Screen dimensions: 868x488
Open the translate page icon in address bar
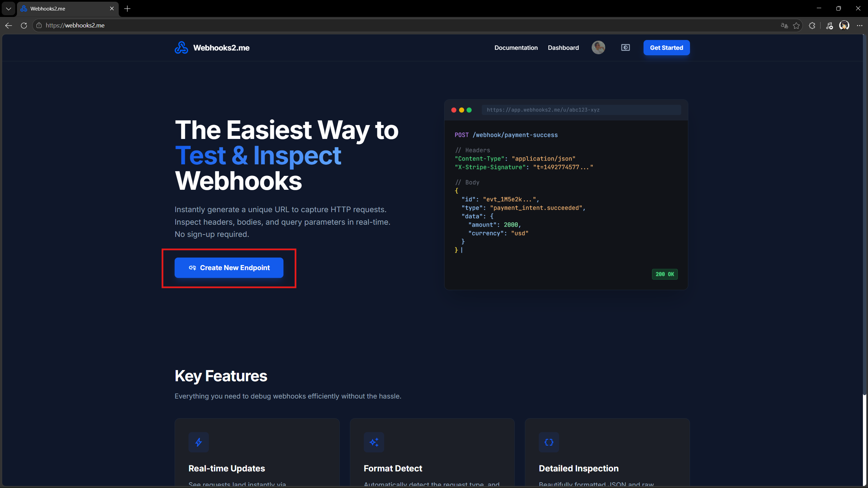coord(784,25)
